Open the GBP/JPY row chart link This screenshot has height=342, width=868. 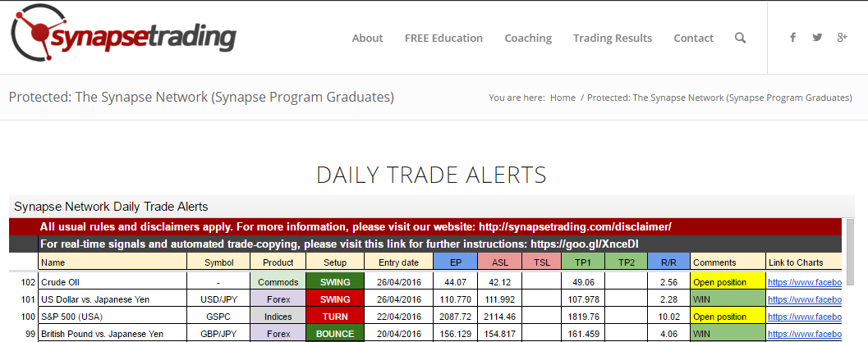coord(804,335)
